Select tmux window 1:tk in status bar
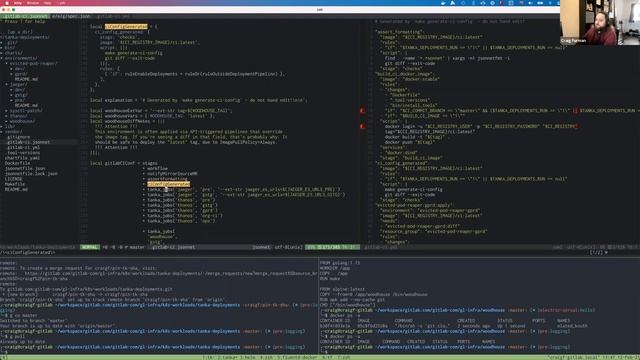This screenshot has width=640, height=360. (x=208, y=358)
